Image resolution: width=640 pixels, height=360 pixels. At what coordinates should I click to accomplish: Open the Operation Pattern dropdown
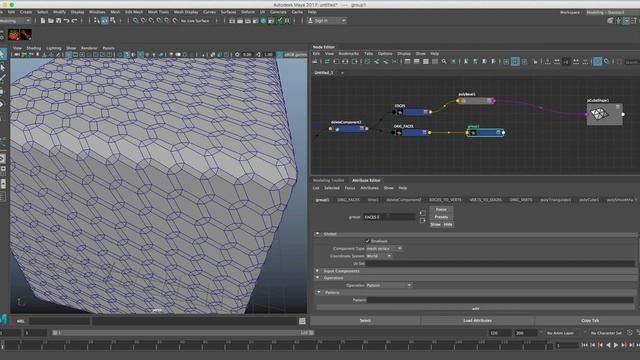(x=389, y=285)
